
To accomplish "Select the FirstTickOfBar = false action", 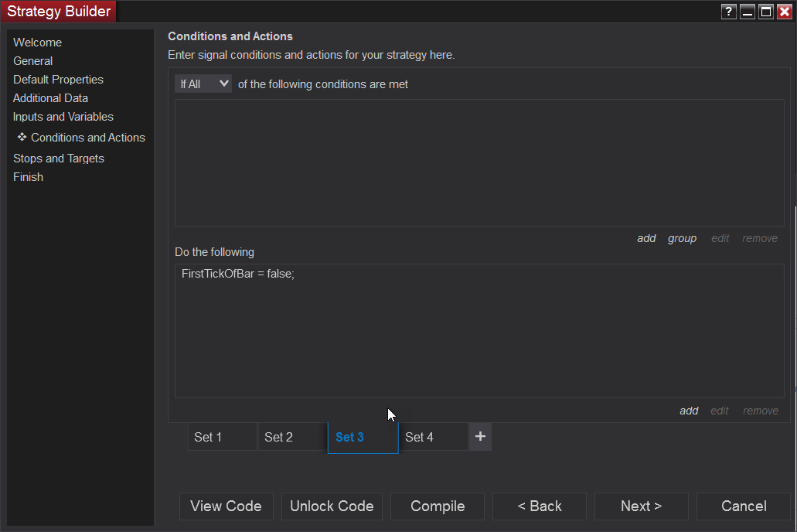I will pyautogui.click(x=238, y=274).
